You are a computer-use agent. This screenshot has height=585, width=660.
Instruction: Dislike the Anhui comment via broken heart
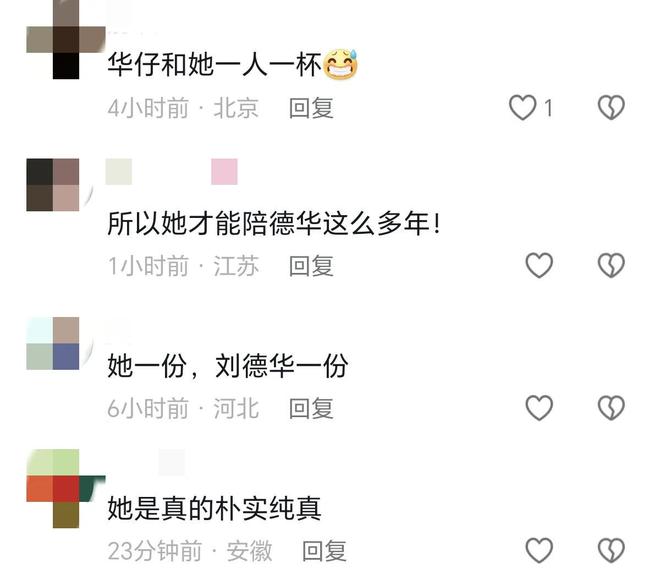tap(611, 550)
